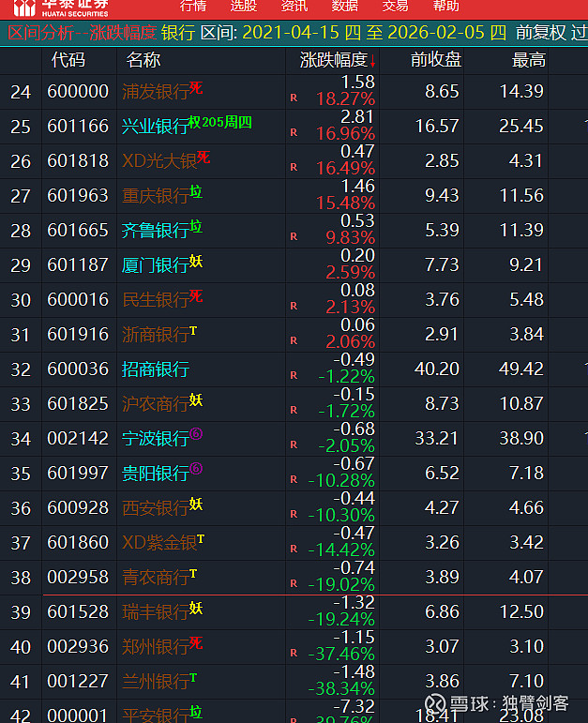The image size is (588, 723).
Task: Click stock code 601166
Action: pyautogui.click(x=78, y=126)
